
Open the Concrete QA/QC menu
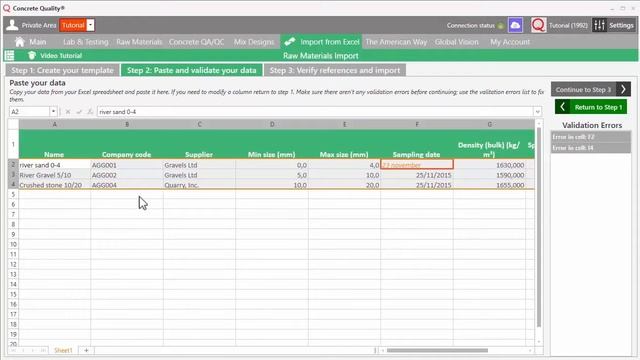196,42
